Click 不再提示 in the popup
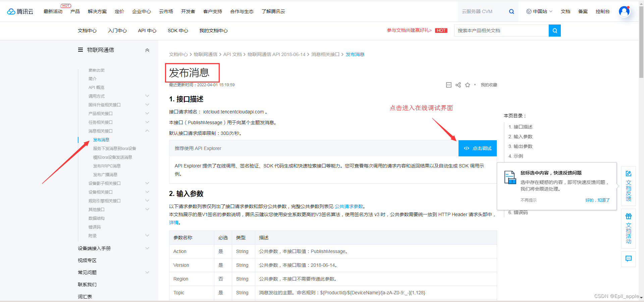The image size is (644, 302). click(x=529, y=200)
